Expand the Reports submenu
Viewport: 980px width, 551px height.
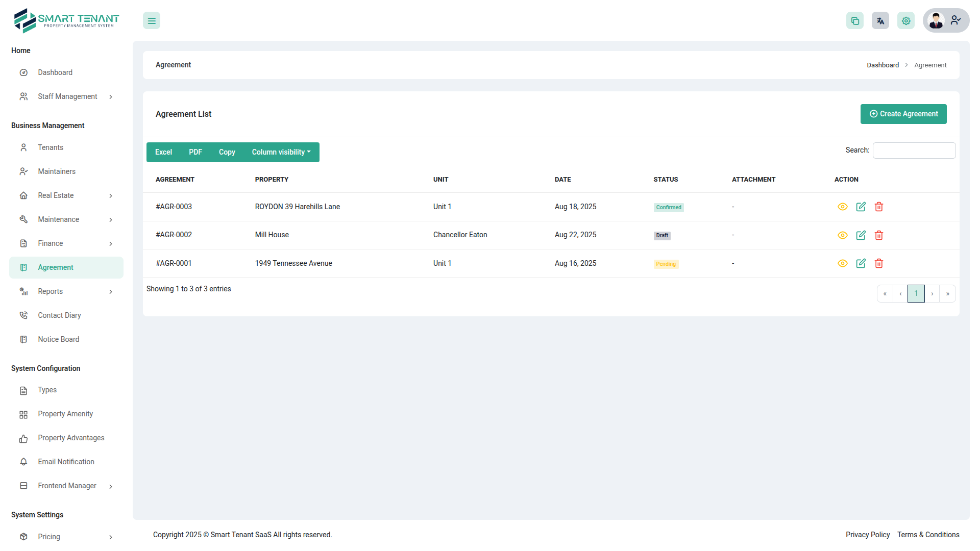[50, 291]
